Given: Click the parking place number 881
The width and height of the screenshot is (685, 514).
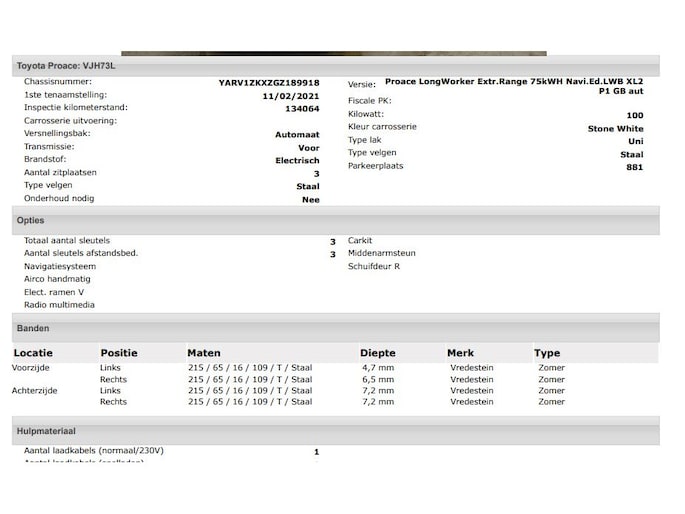Looking at the screenshot, I should click(x=634, y=167).
